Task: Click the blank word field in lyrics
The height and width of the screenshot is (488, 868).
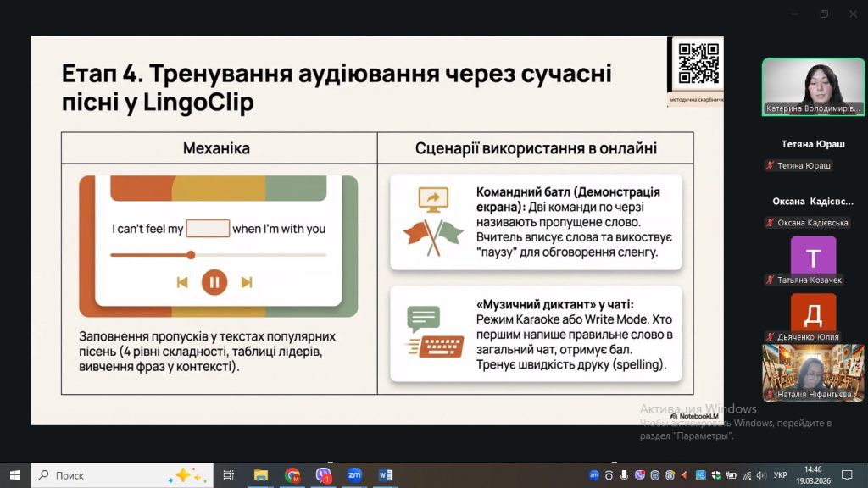Action: 208,229
